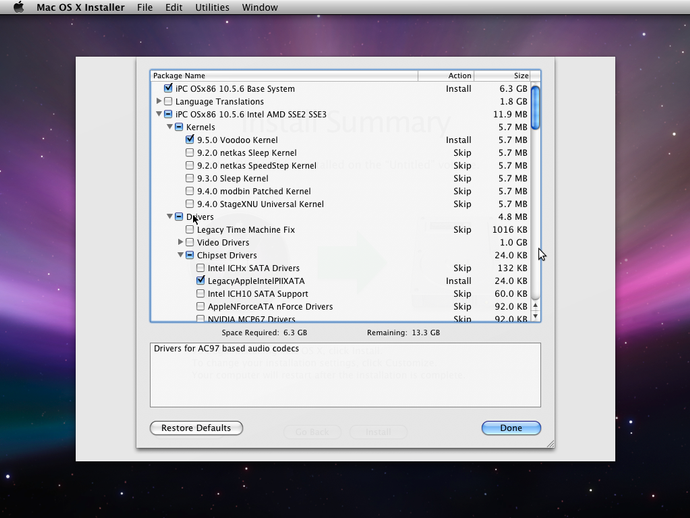Viewport: 690px width, 518px height.
Task: Collapse the Chipset Drivers disclosure triangle
Action: pyautogui.click(x=180, y=255)
